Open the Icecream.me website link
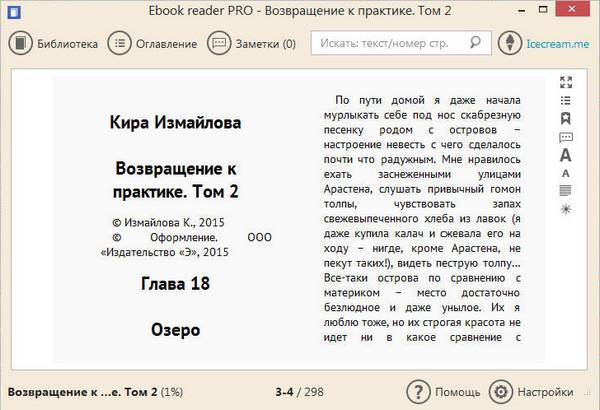The width and height of the screenshot is (600, 410). tap(558, 44)
